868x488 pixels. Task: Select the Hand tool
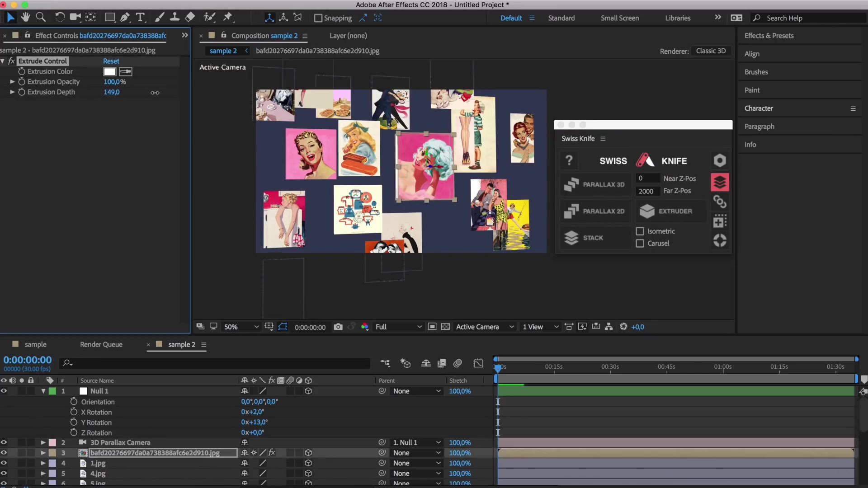[25, 17]
